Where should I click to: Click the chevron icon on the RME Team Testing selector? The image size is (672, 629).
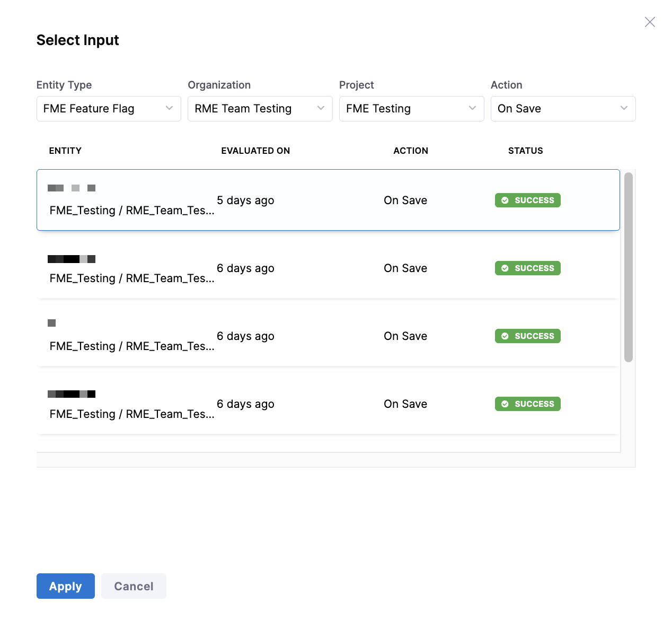coord(320,108)
